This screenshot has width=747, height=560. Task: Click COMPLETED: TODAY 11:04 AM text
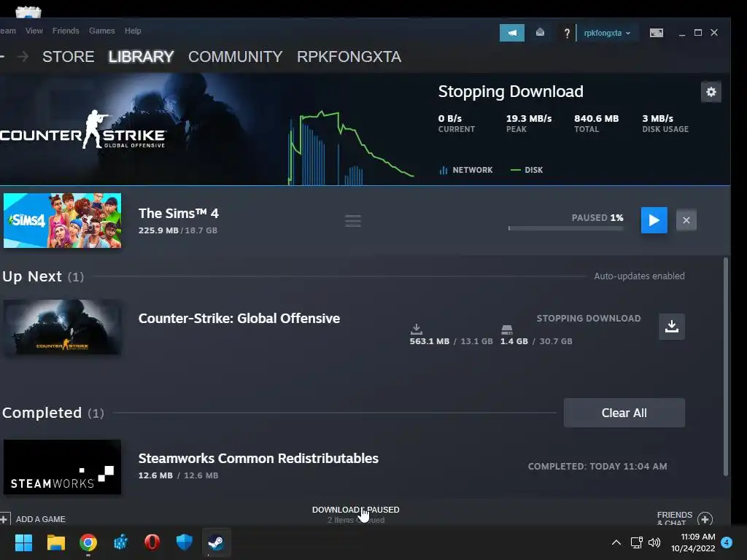pyautogui.click(x=597, y=467)
